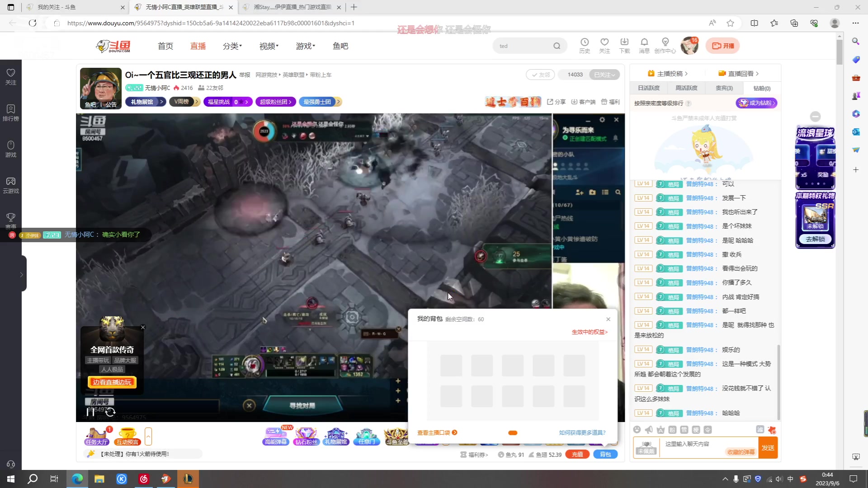This screenshot has height=488, width=868.
Task: Pause the live stream video
Action: (x=90, y=412)
